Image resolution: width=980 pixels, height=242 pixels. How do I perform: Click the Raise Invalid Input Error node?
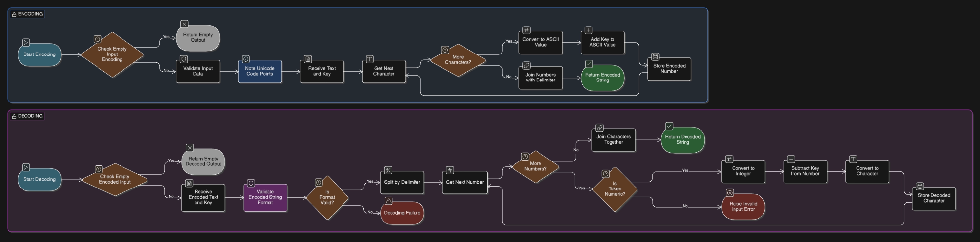tap(743, 207)
